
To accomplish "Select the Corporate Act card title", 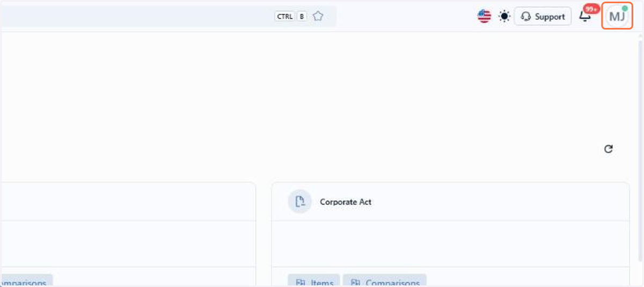I will [346, 202].
